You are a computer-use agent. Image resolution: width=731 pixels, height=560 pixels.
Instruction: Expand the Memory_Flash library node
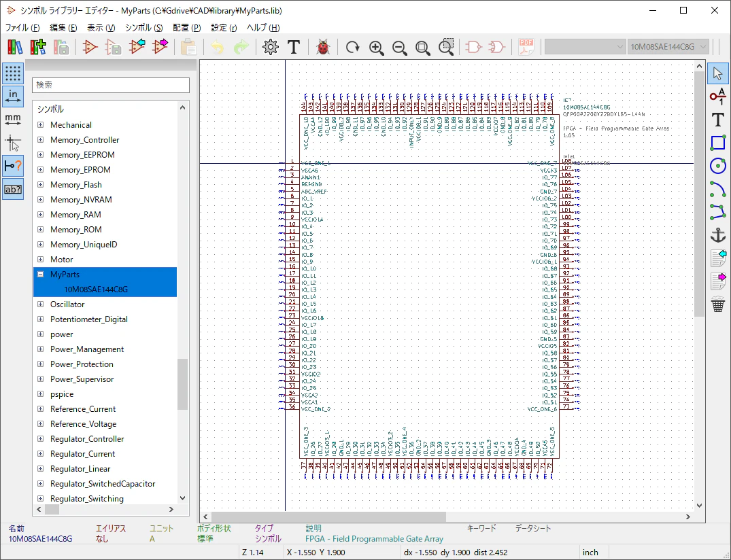tap(41, 184)
